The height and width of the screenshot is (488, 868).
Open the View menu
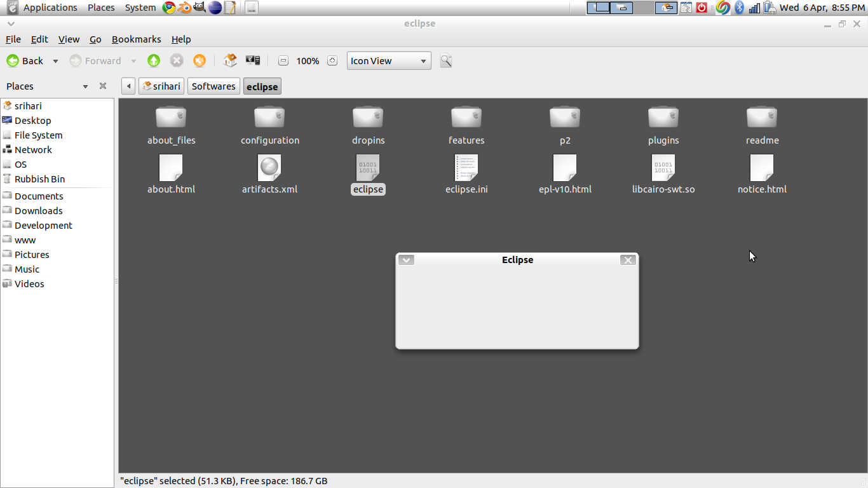click(x=69, y=39)
